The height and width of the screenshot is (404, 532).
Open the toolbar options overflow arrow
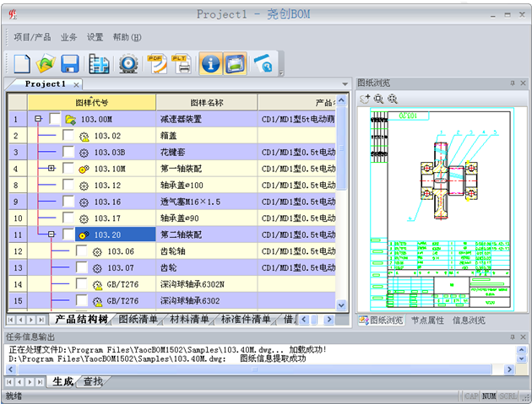281,73
